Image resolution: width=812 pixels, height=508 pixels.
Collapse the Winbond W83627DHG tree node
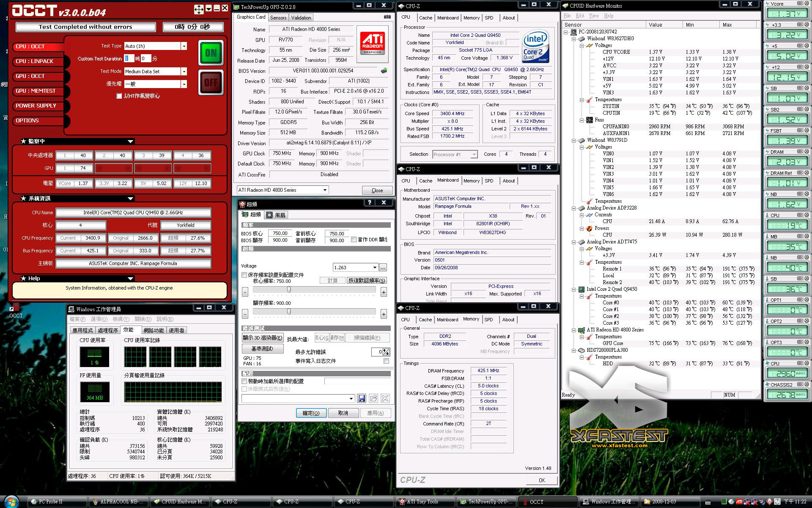[574, 39]
